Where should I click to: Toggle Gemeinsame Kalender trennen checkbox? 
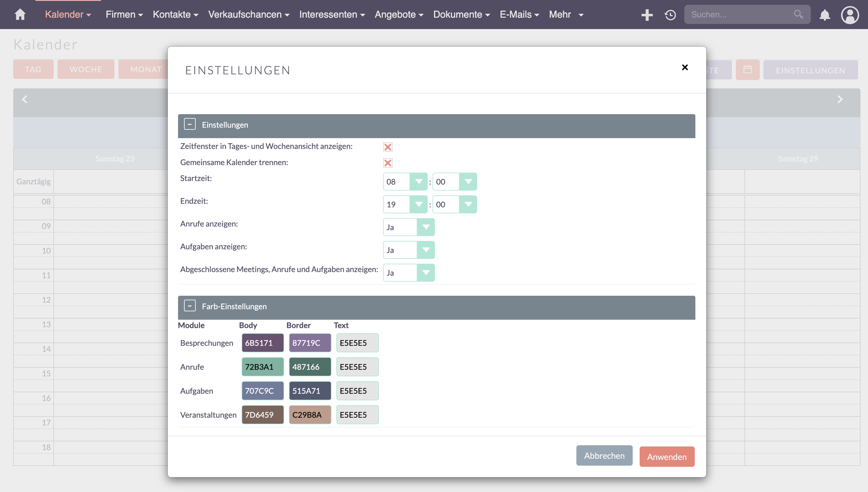pos(388,163)
